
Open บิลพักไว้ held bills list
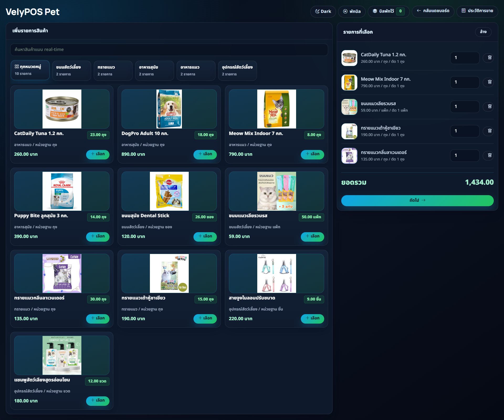388,12
